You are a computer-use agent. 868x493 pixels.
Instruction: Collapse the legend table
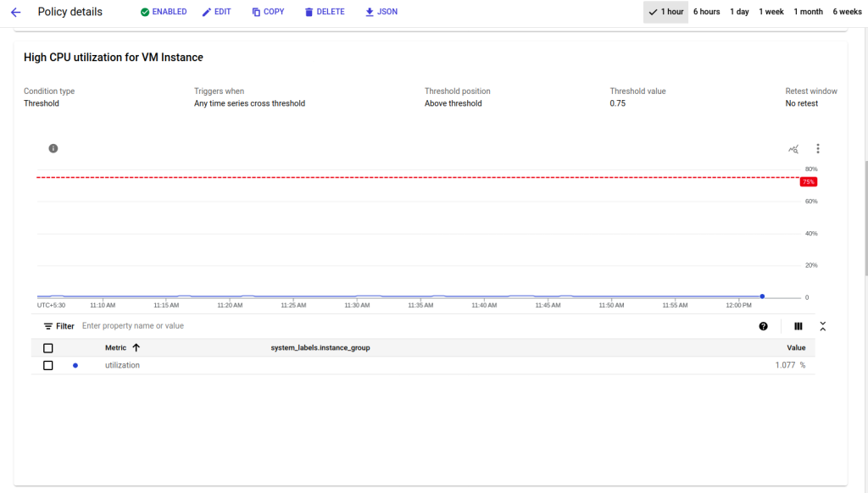pos(822,326)
